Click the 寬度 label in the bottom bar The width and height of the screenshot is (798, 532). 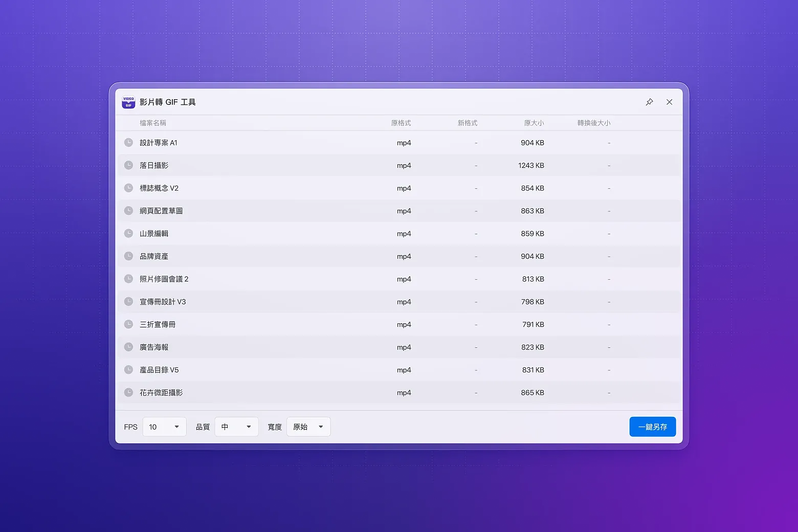pos(275,427)
